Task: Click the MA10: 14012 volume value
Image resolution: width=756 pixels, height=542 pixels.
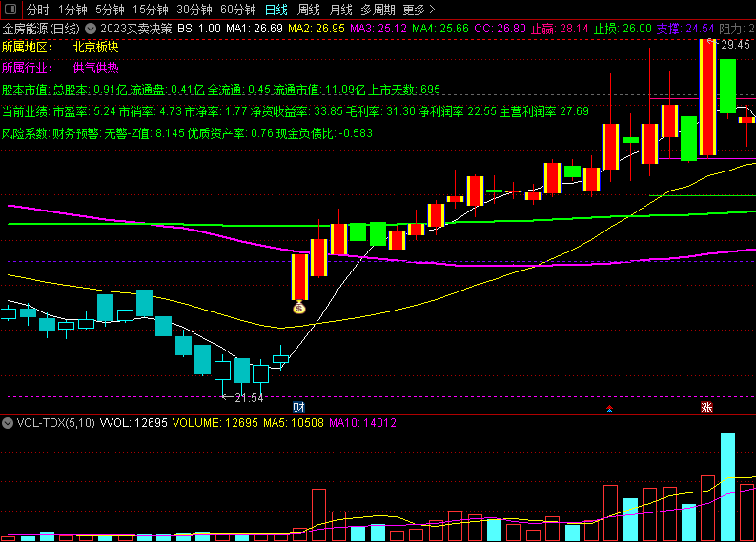Action: pyautogui.click(x=362, y=423)
